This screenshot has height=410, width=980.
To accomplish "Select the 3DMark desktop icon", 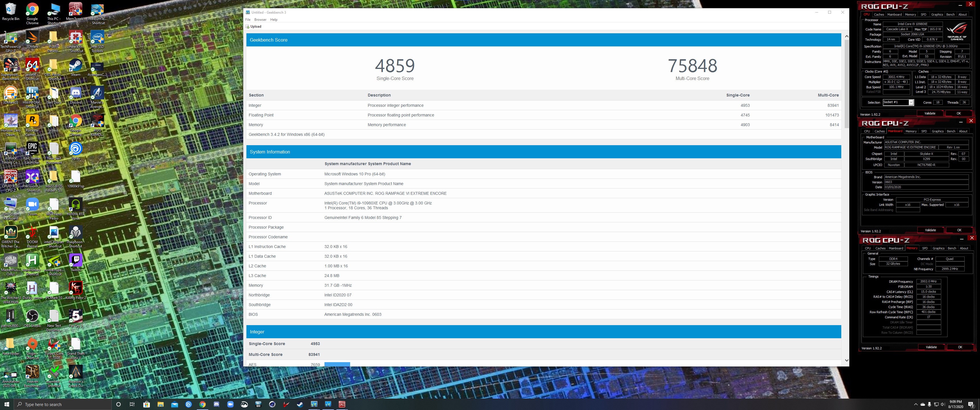I will tap(32, 40).
